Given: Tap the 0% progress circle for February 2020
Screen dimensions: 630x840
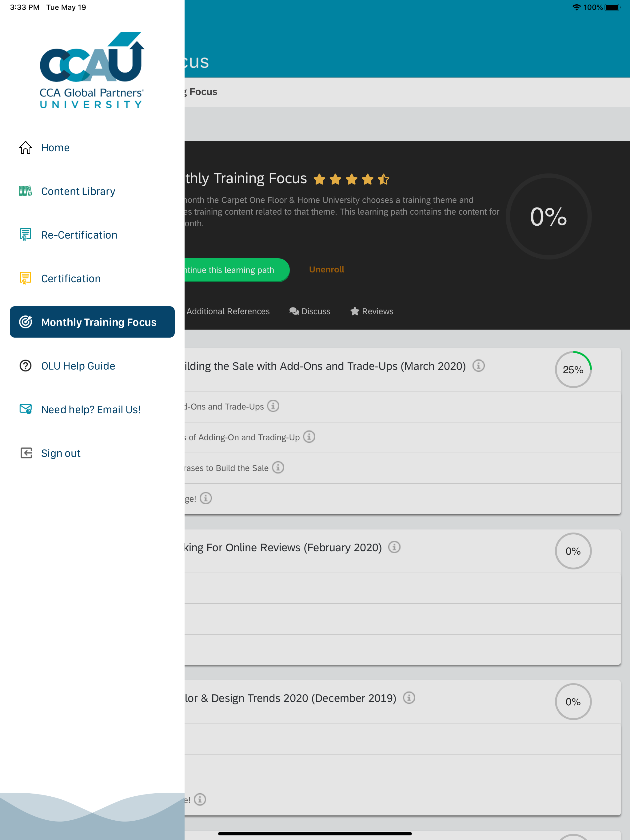Looking at the screenshot, I should (x=573, y=551).
